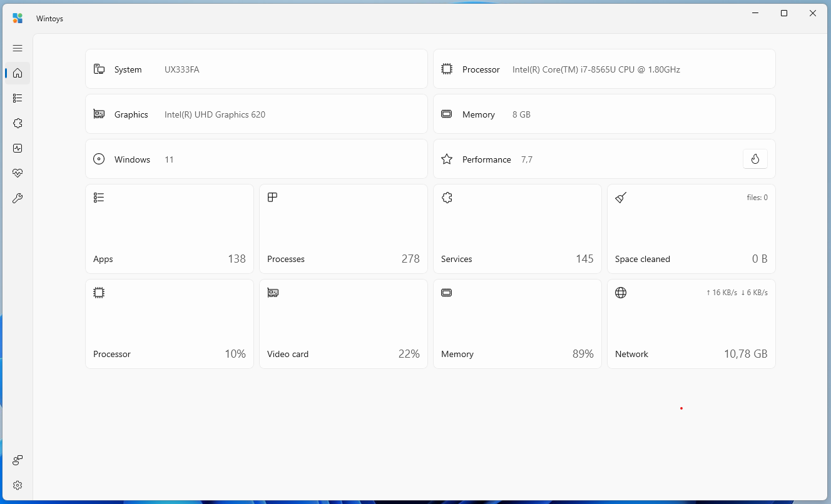Screen dimensions: 831x504
Task: Click the Memory module icon in info row
Action: coord(447,114)
